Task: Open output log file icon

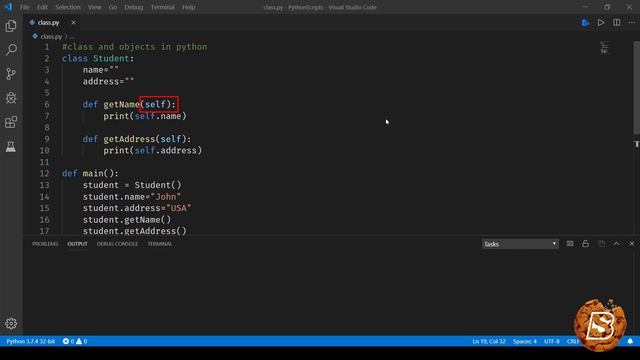Action: [601, 244]
